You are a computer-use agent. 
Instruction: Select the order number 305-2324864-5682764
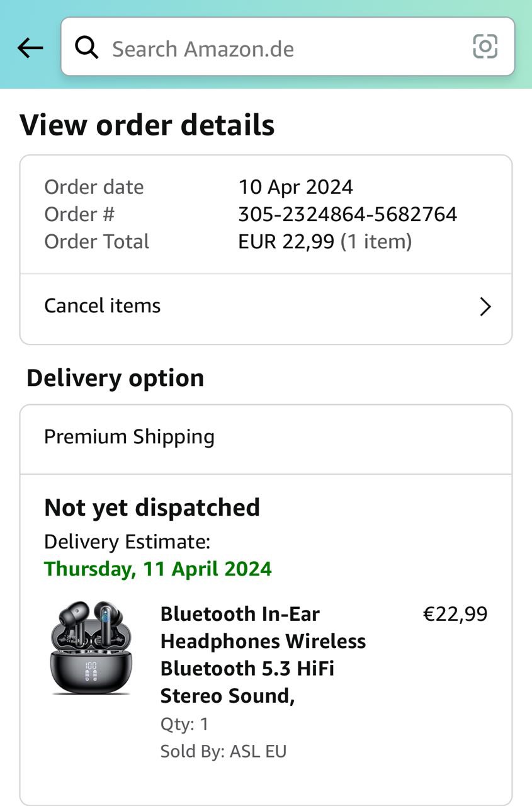[348, 215]
